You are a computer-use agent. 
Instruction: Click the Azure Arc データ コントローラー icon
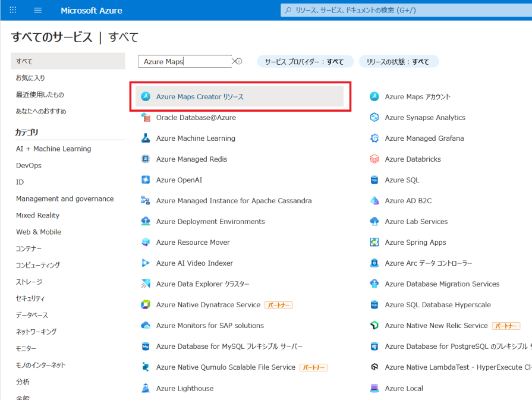[374, 263]
